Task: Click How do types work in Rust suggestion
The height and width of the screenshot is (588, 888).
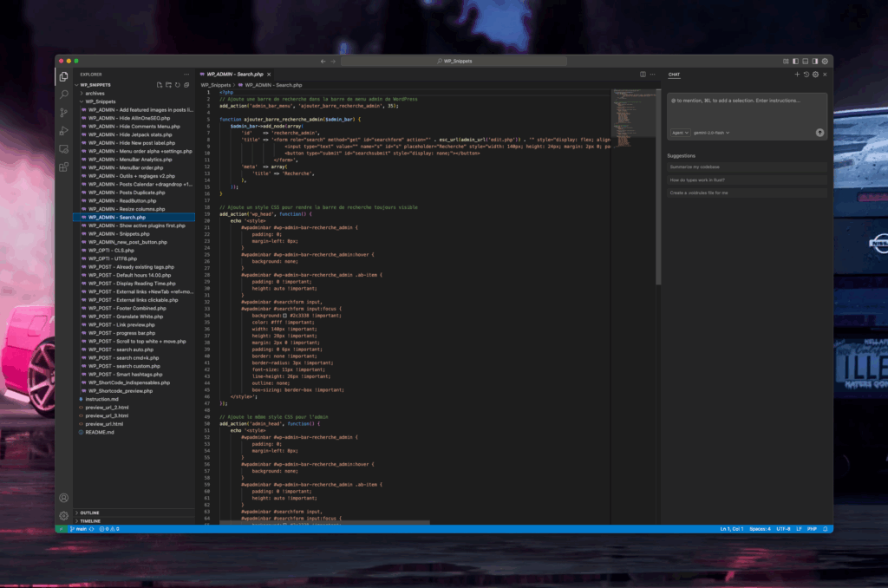Action: [x=747, y=180]
